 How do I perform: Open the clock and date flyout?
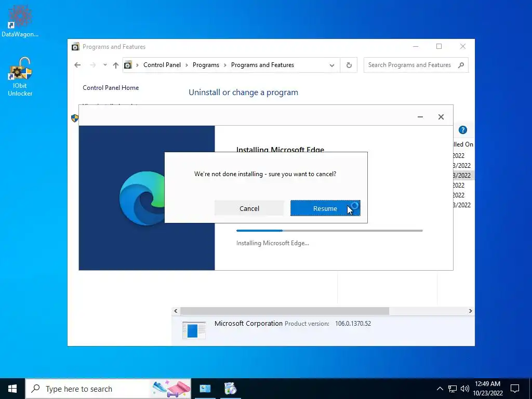[x=487, y=389]
